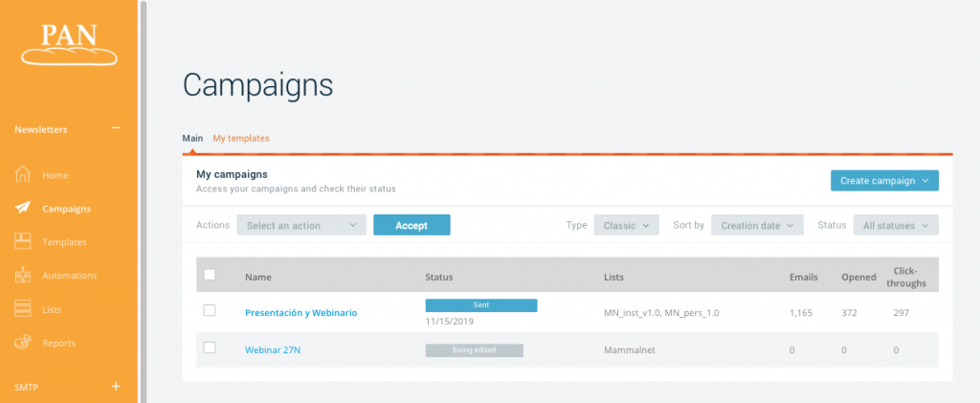Viewport: 980px width, 403px height.
Task: Open the Type Classic dropdown
Action: click(626, 225)
